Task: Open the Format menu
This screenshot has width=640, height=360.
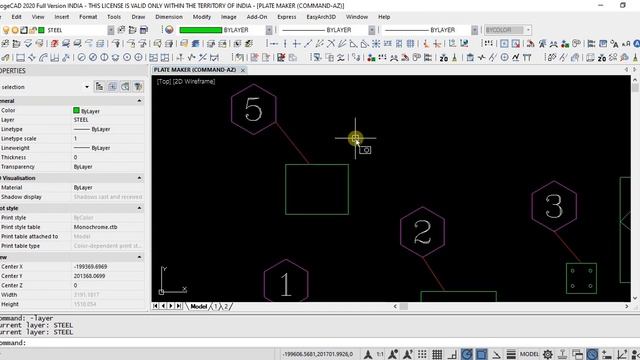Action: pyautogui.click(x=88, y=17)
